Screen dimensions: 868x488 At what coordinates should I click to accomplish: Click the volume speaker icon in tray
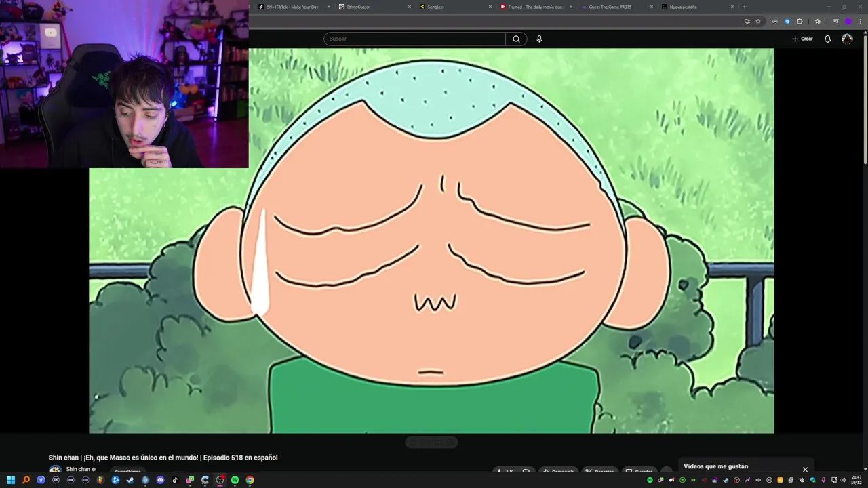pyautogui.click(x=842, y=480)
